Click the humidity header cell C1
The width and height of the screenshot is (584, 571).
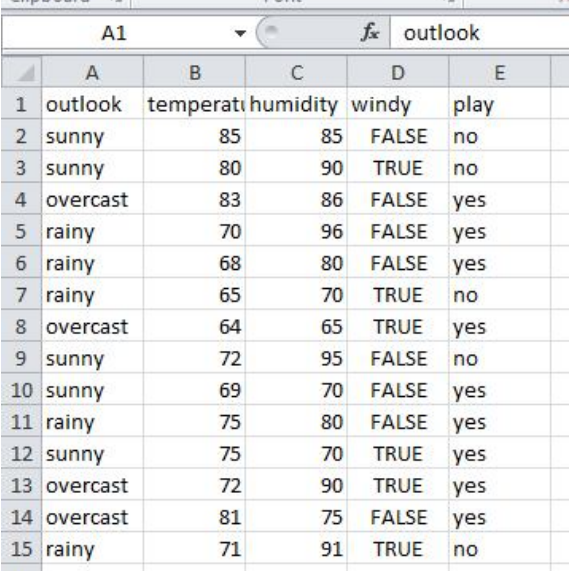[x=296, y=104]
